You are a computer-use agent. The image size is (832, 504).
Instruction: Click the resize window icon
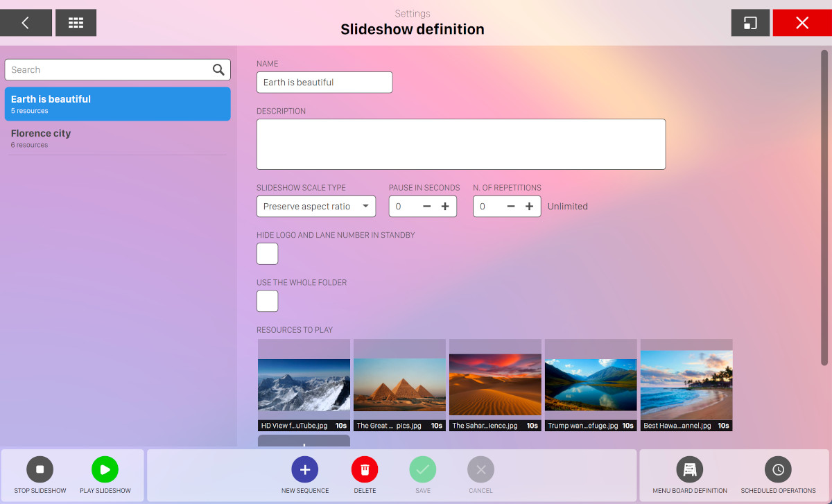pos(750,23)
